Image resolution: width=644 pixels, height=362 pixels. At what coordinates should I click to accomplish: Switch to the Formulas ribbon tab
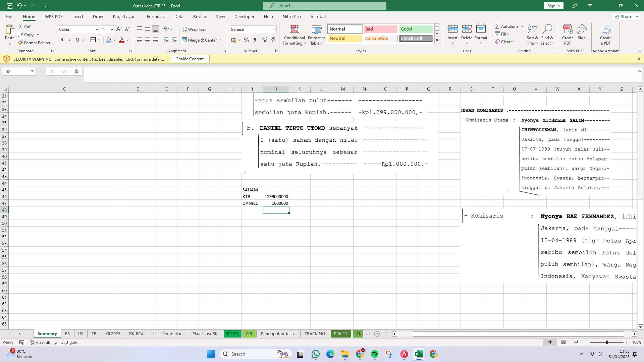pos(156,16)
